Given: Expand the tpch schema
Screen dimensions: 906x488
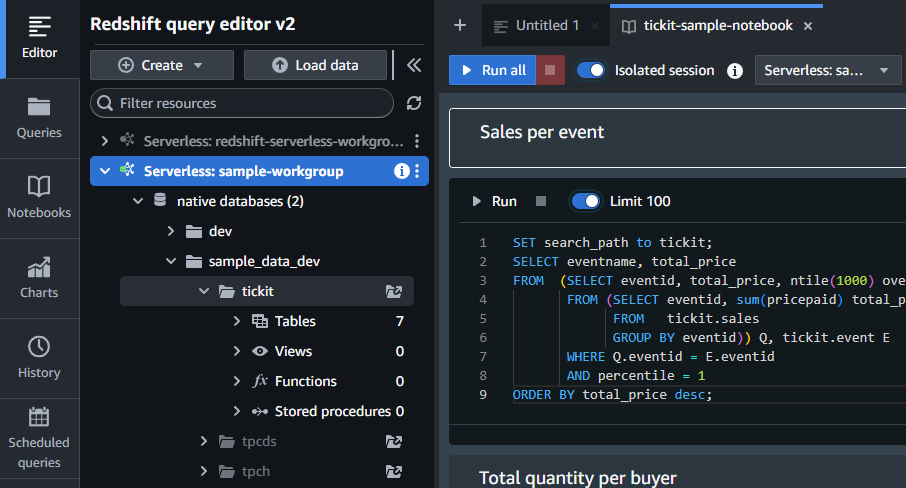Looking at the screenshot, I should click(203, 471).
